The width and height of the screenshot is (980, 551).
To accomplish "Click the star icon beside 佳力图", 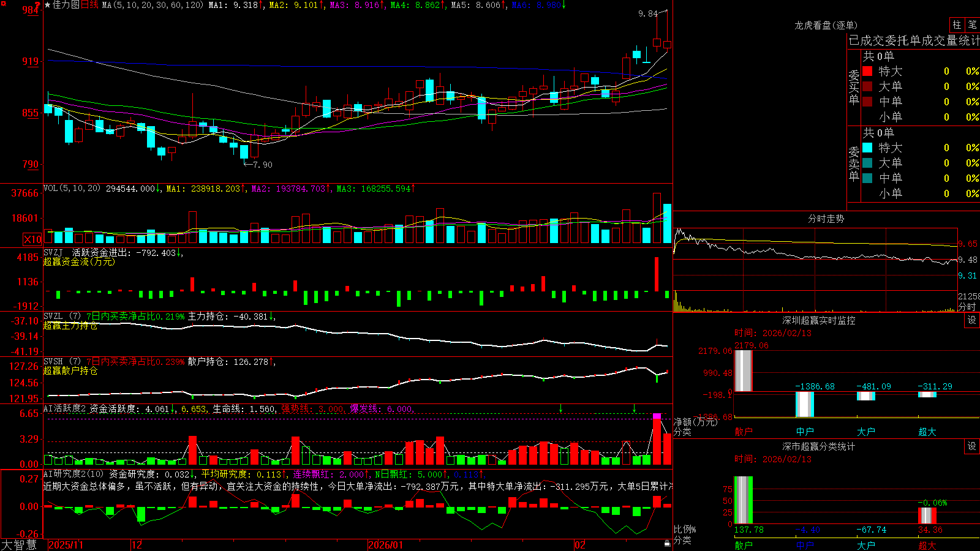I will pos(47,5).
